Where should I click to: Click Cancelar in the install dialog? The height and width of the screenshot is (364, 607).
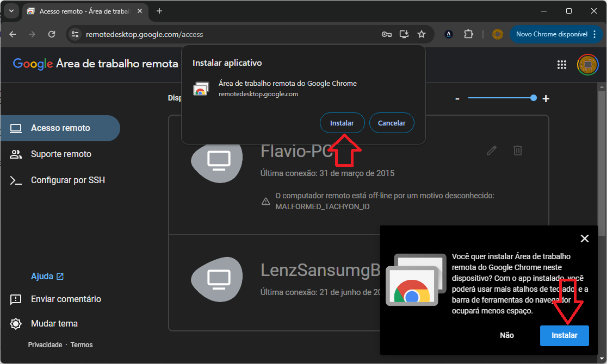coord(392,123)
